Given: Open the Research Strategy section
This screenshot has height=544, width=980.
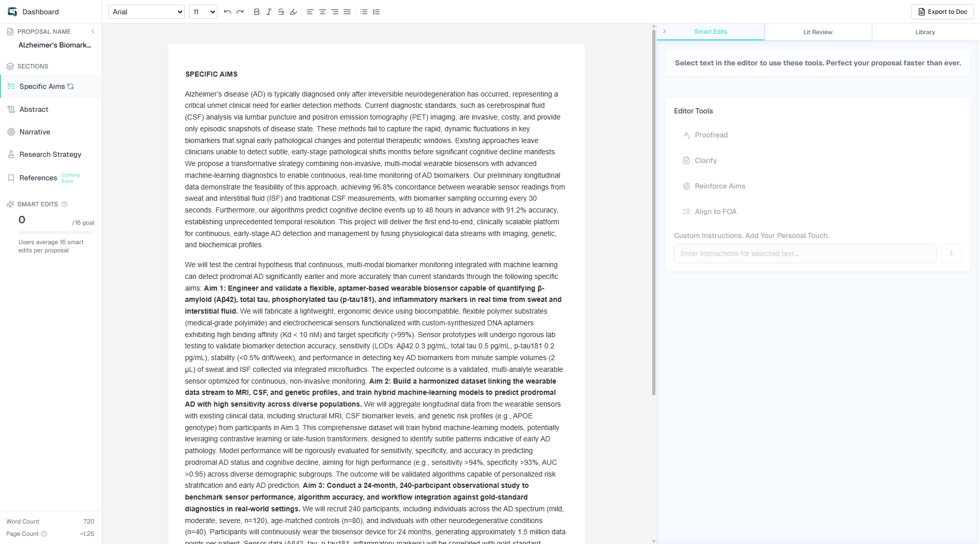Looking at the screenshot, I should [x=51, y=154].
